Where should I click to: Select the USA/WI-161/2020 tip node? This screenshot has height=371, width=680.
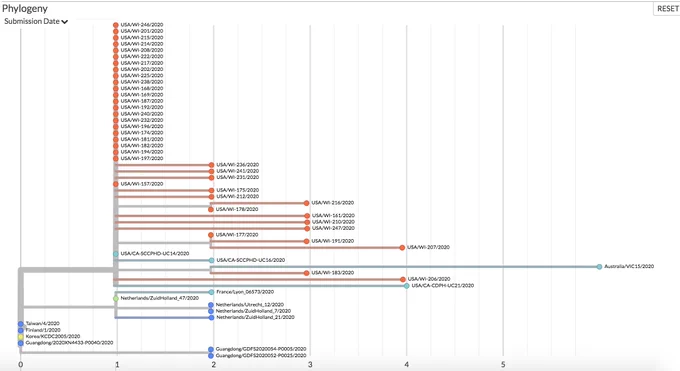[307, 216]
